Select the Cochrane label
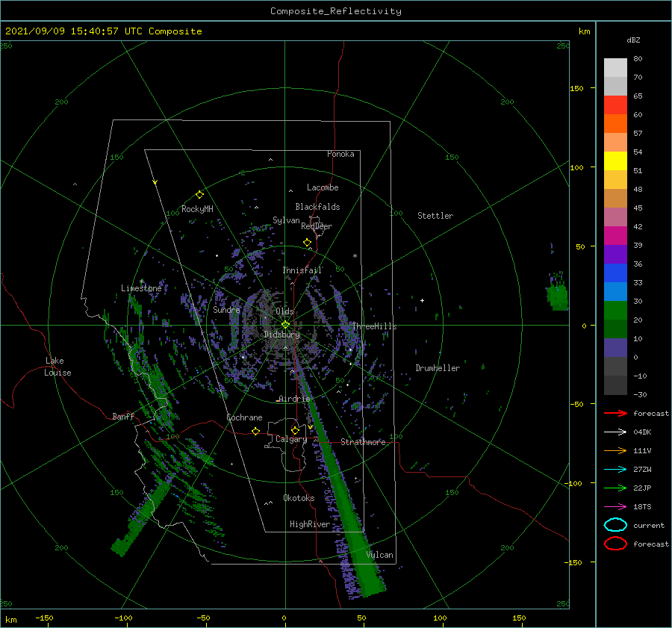 click(x=244, y=417)
